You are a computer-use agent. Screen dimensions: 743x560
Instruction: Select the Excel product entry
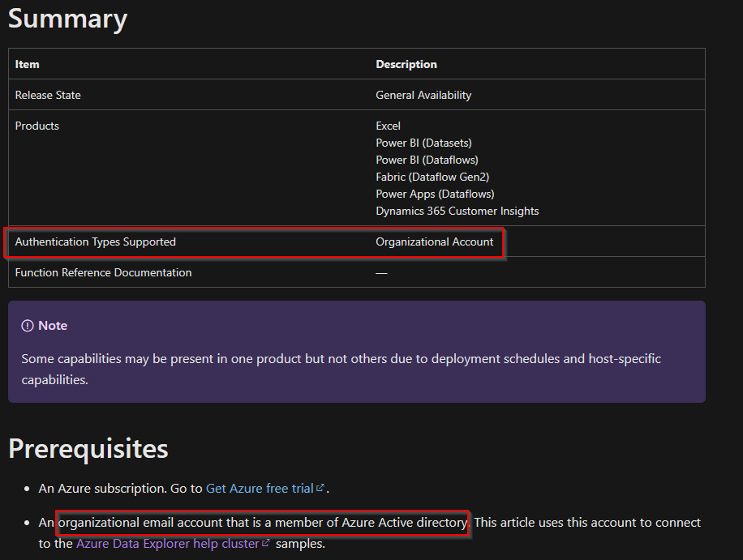click(388, 126)
